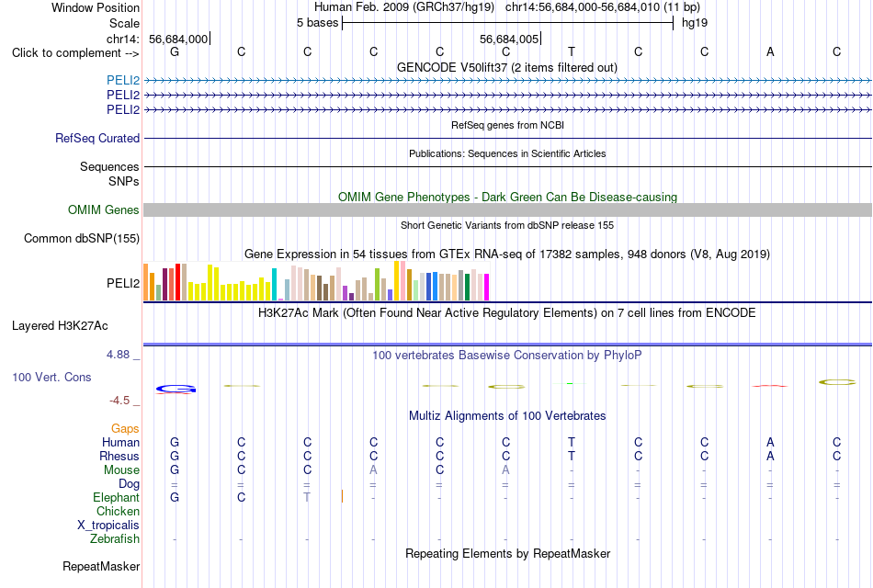Screen dimensions: 873x588
Task: Select the X_tropicalis species label
Action: coord(108,526)
